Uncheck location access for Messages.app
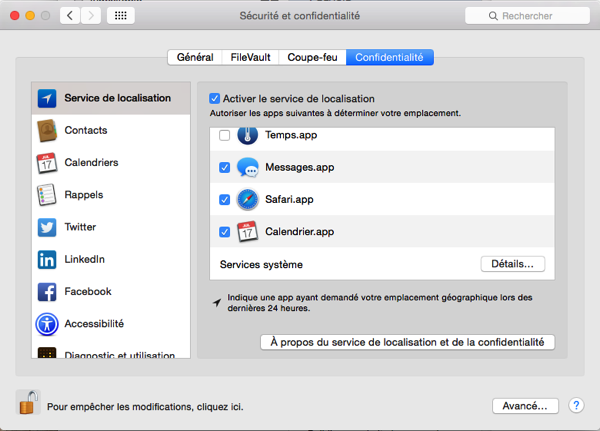 (x=224, y=167)
